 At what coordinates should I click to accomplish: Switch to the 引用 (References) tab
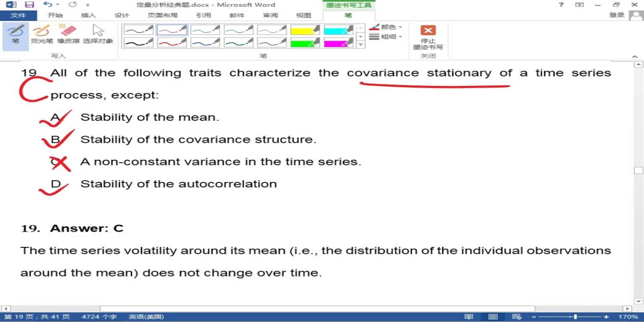click(x=204, y=15)
